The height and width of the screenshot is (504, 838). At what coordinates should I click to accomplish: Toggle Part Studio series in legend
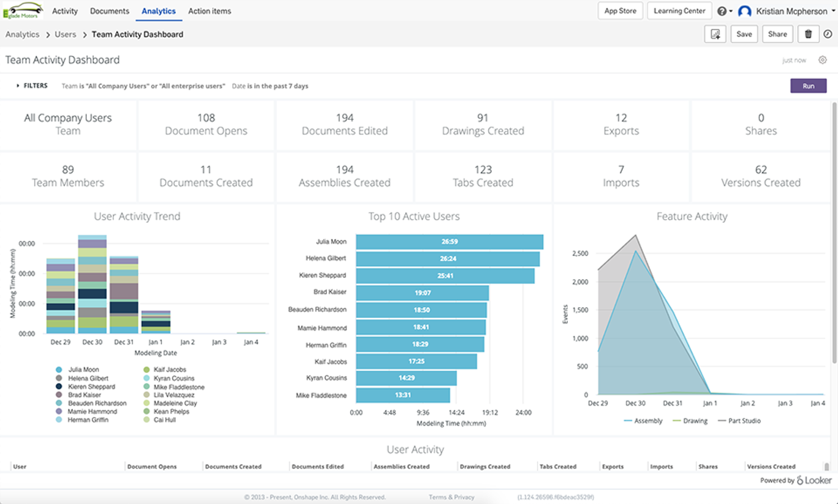739,421
